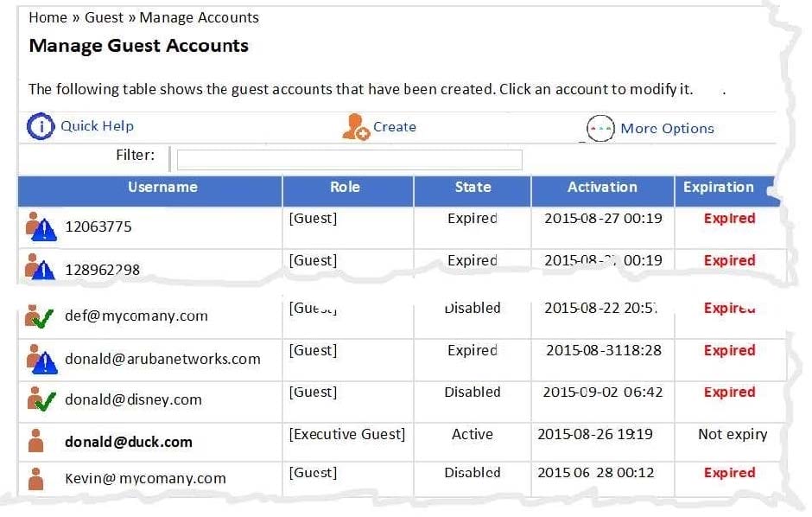Screen dimensions: 812x517
Task: Click the Quick Help info icon
Action: [x=41, y=126]
